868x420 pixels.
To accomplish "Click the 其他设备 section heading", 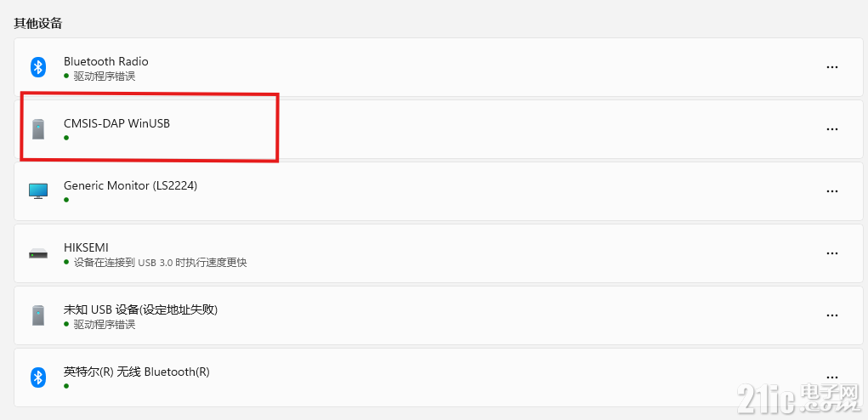I will (x=37, y=24).
